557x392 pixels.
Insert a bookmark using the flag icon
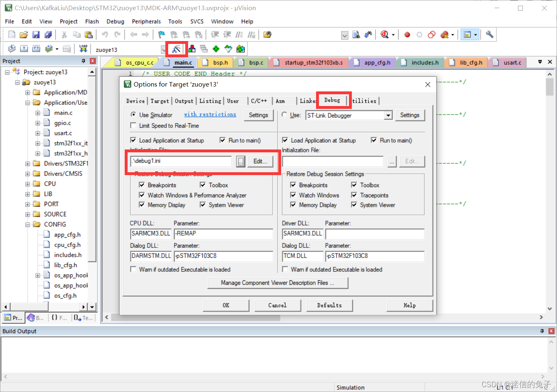click(162, 35)
